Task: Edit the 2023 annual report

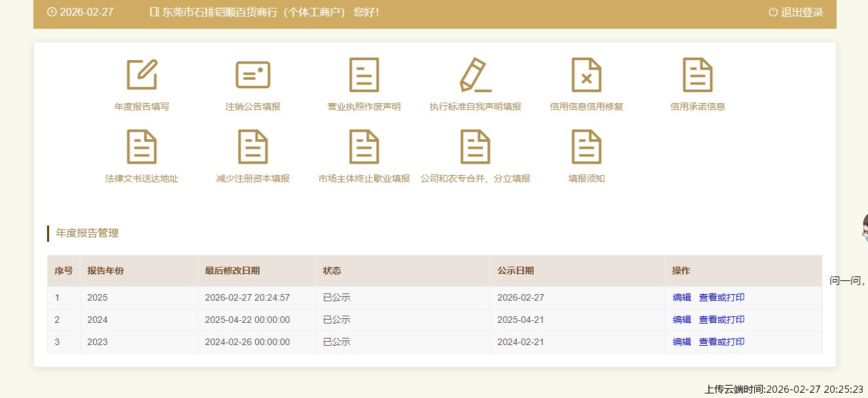Action: point(682,342)
